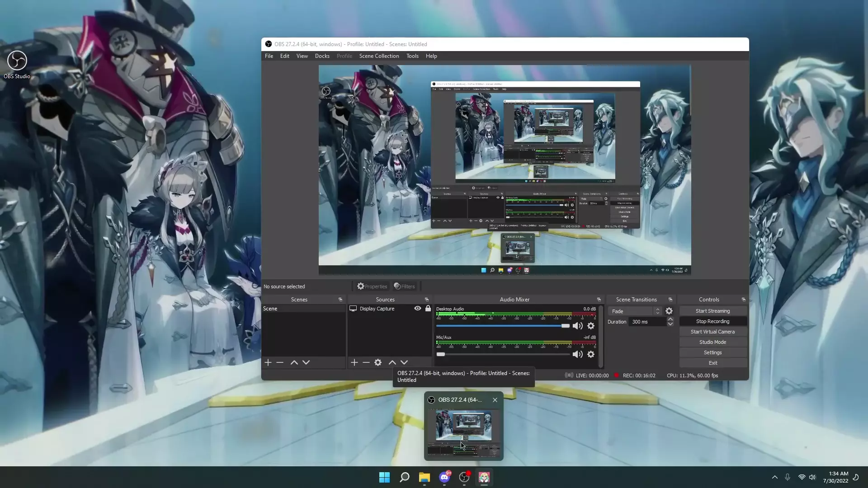Click the Start Virtual Camera button
Image resolution: width=868 pixels, height=488 pixels.
click(x=712, y=332)
